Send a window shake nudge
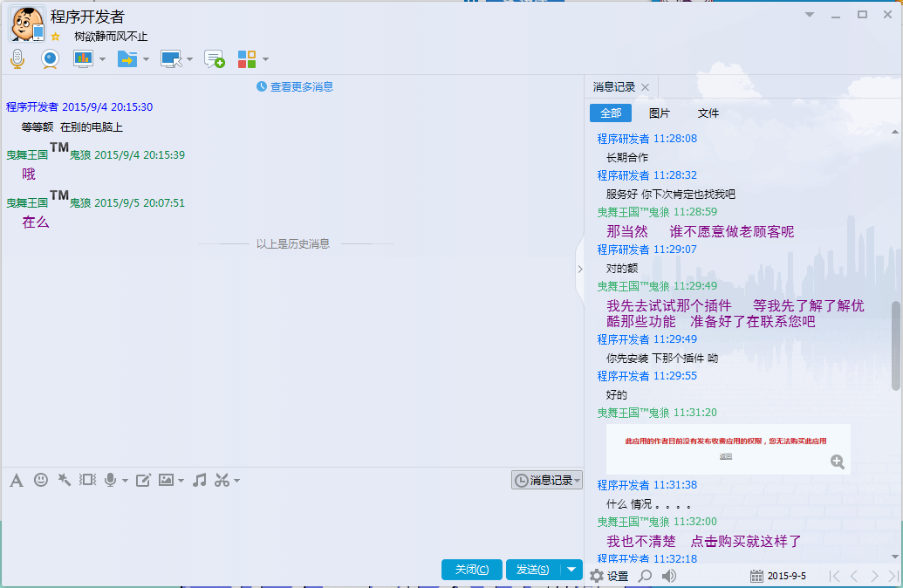This screenshot has width=903, height=588. point(87,479)
